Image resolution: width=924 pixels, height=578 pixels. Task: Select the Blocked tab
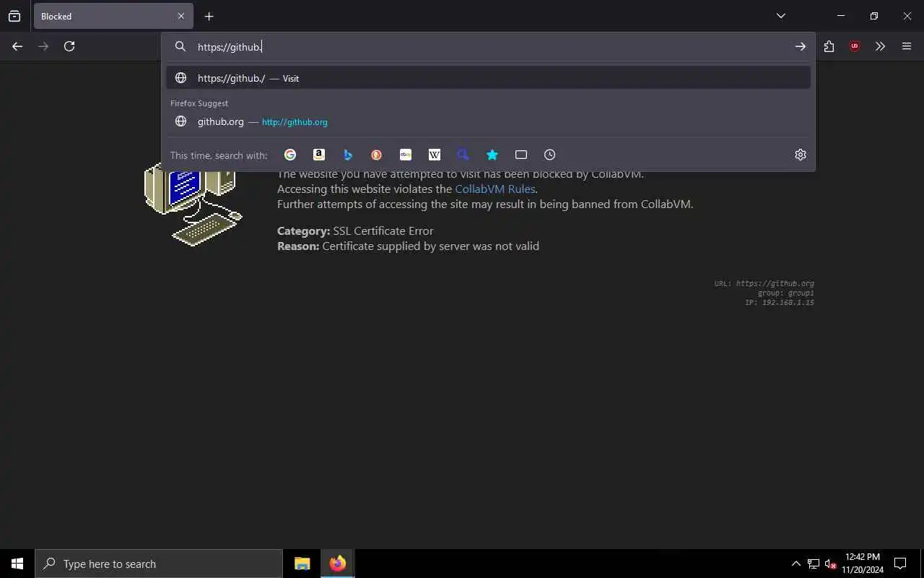tap(113, 16)
